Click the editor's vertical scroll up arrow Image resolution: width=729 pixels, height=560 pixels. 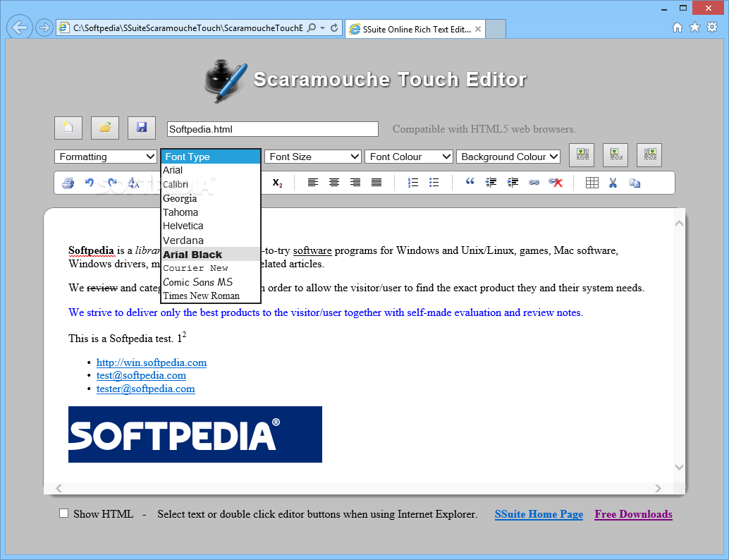pos(679,224)
